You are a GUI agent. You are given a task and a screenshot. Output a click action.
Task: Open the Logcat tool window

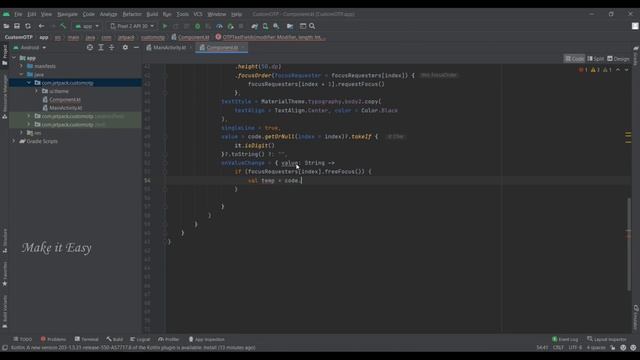140,339
